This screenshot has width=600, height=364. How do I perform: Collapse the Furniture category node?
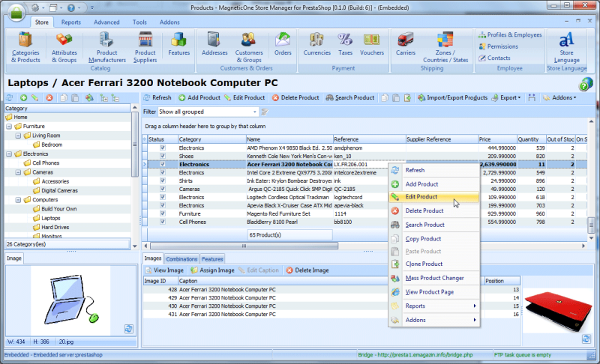pyautogui.click(x=9, y=127)
